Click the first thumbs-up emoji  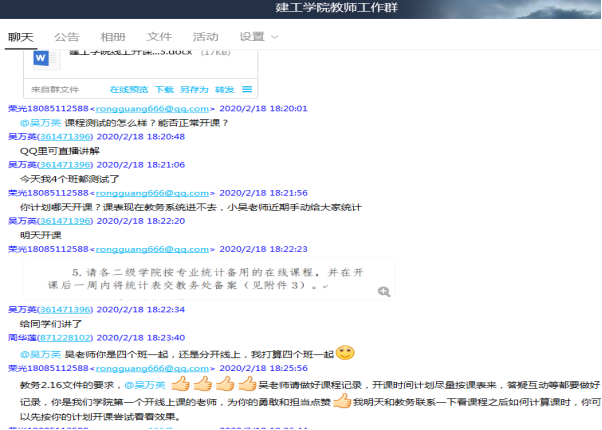180,384
